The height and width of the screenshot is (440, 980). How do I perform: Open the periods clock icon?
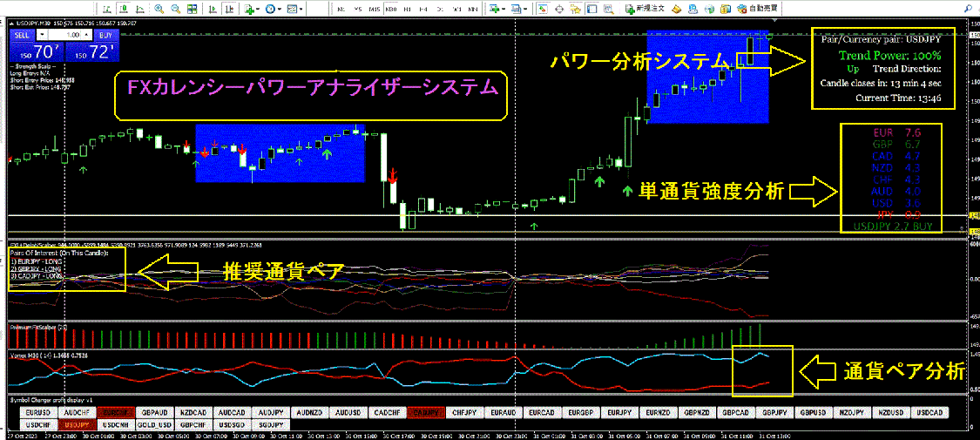270,9
